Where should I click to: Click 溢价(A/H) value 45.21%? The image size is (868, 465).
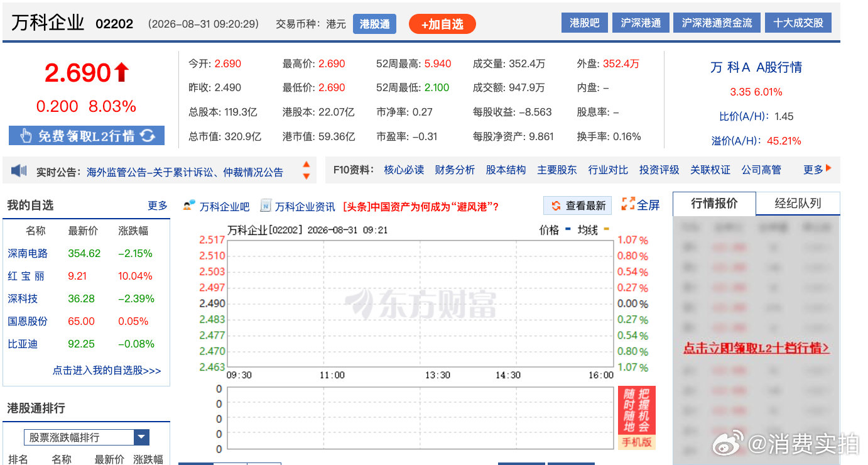click(x=784, y=141)
